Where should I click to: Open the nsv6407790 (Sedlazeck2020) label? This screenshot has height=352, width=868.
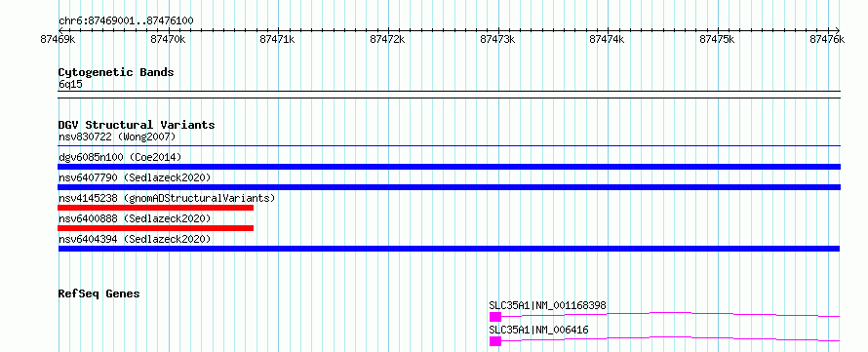(135, 177)
